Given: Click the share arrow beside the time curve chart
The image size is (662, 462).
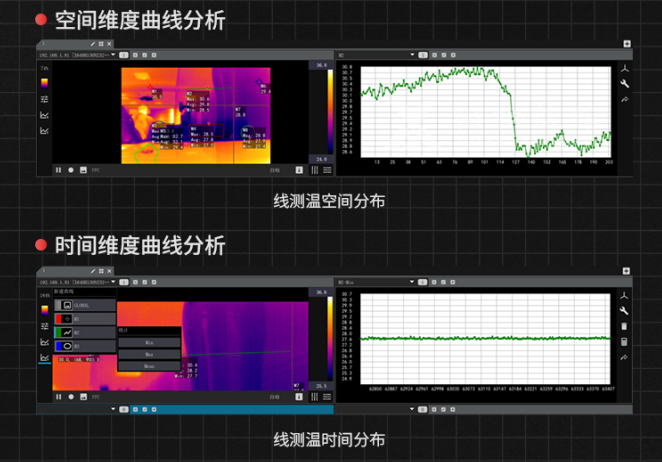Looking at the screenshot, I should pyautogui.click(x=624, y=358).
